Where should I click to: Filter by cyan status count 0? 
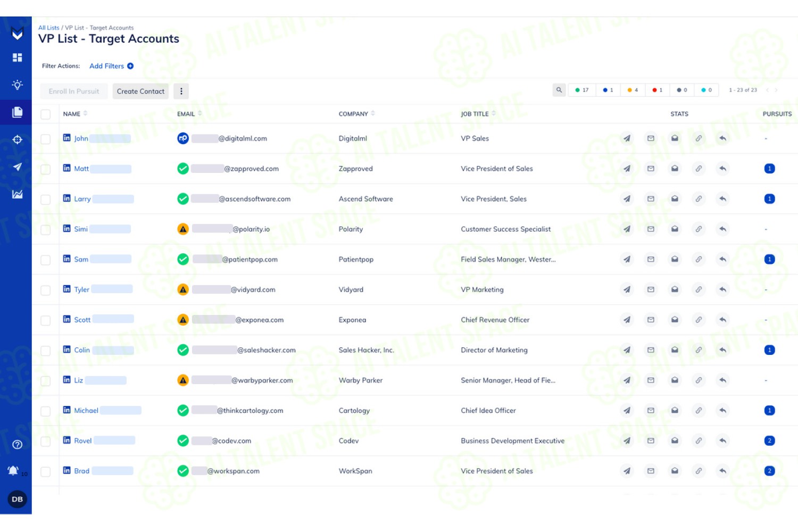[x=706, y=90]
